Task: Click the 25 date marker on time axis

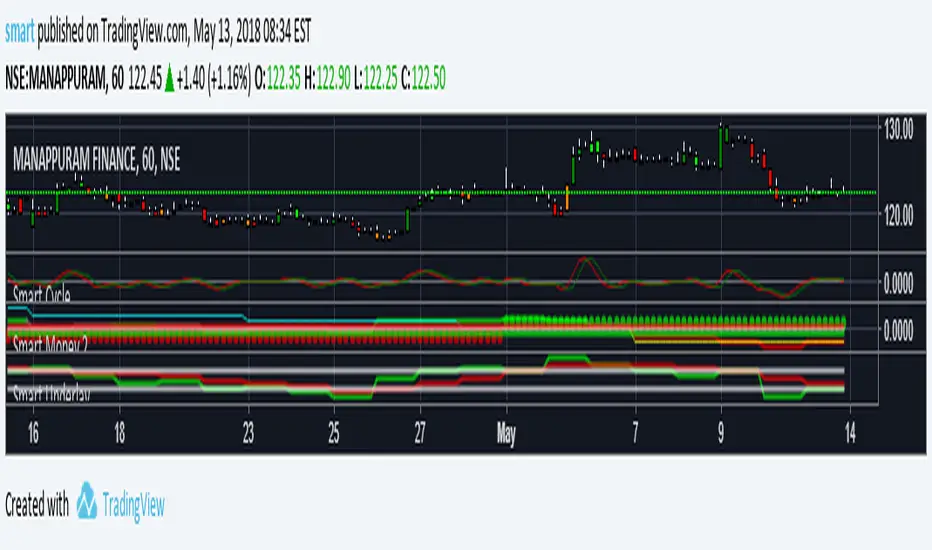Action: click(x=334, y=433)
